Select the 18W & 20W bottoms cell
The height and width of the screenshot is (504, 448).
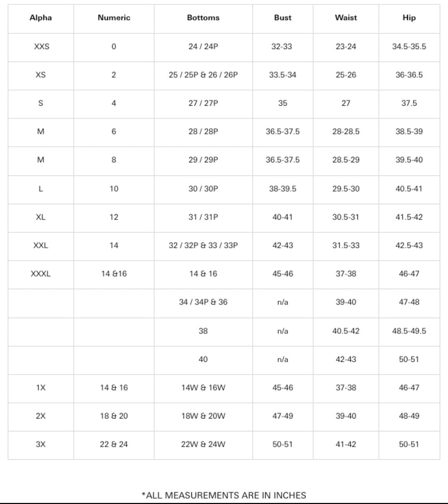pyautogui.click(x=203, y=416)
